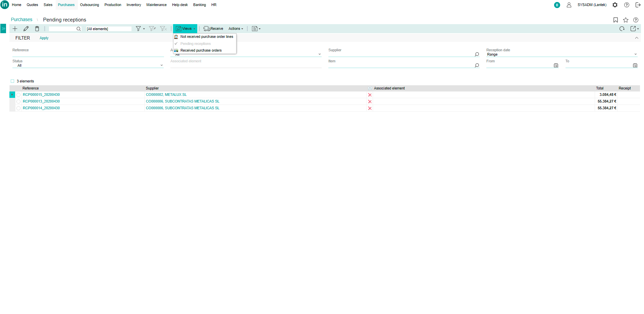
Task: Select radio for RCP000013_20200430 row
Action: (18, 102)
